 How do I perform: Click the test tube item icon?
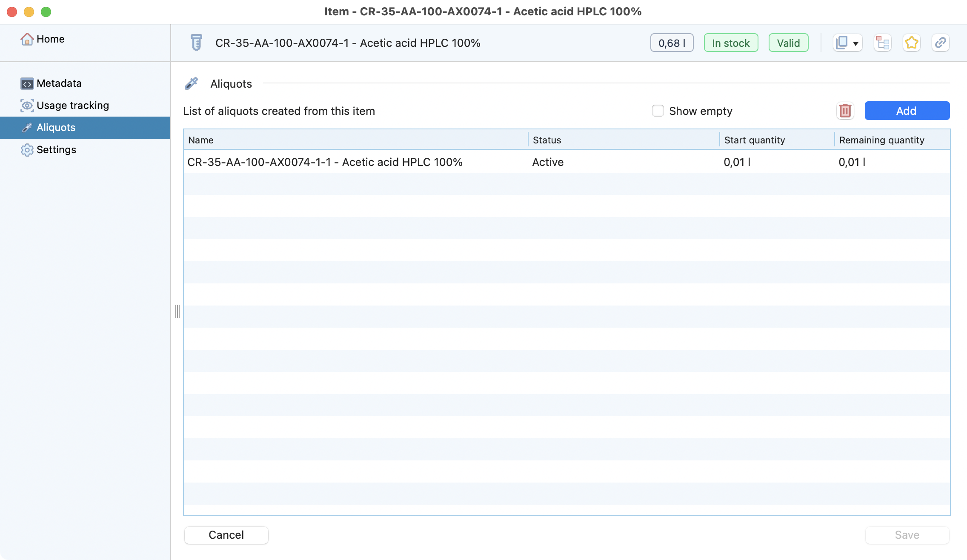(x=196, y=43)
